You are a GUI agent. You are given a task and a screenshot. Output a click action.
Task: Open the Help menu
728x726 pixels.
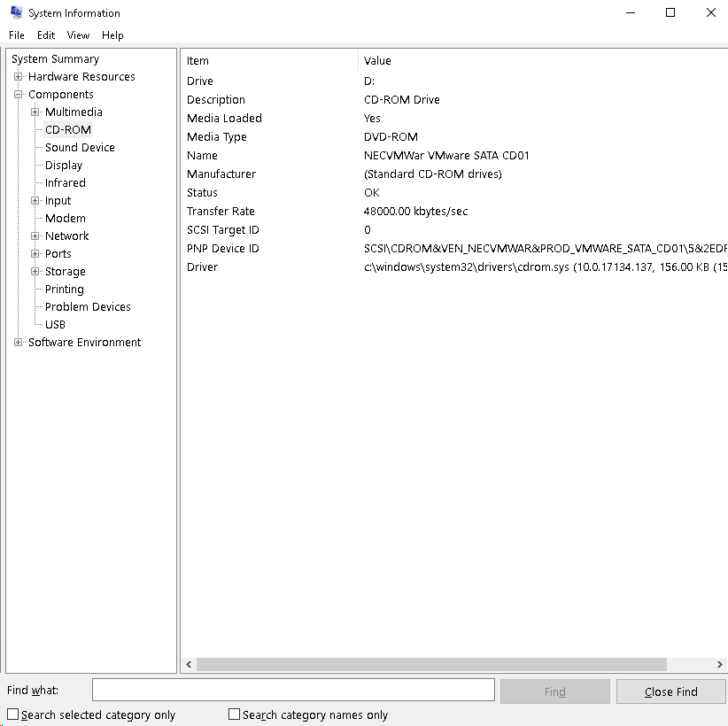click(x=112, y=35)
